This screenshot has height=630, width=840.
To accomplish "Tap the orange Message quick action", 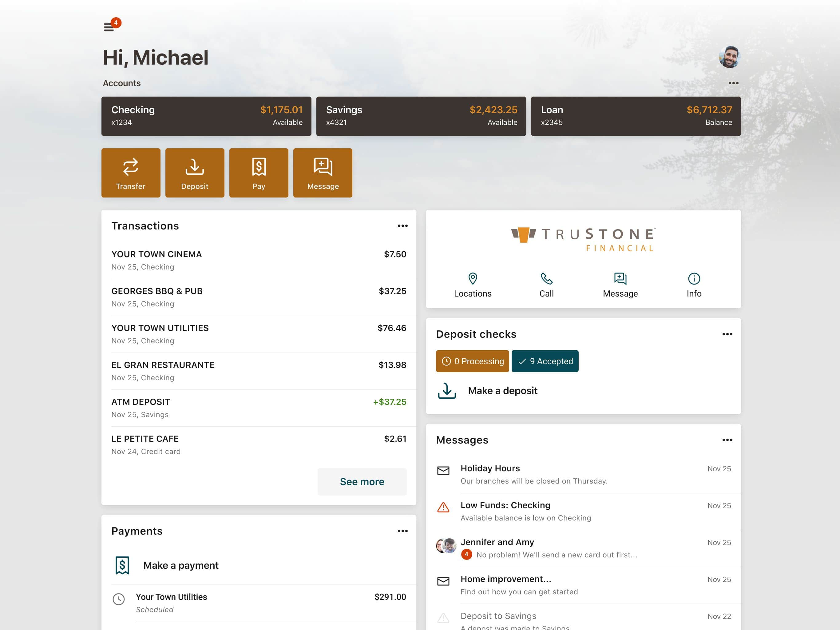I will tap(323, 173).
